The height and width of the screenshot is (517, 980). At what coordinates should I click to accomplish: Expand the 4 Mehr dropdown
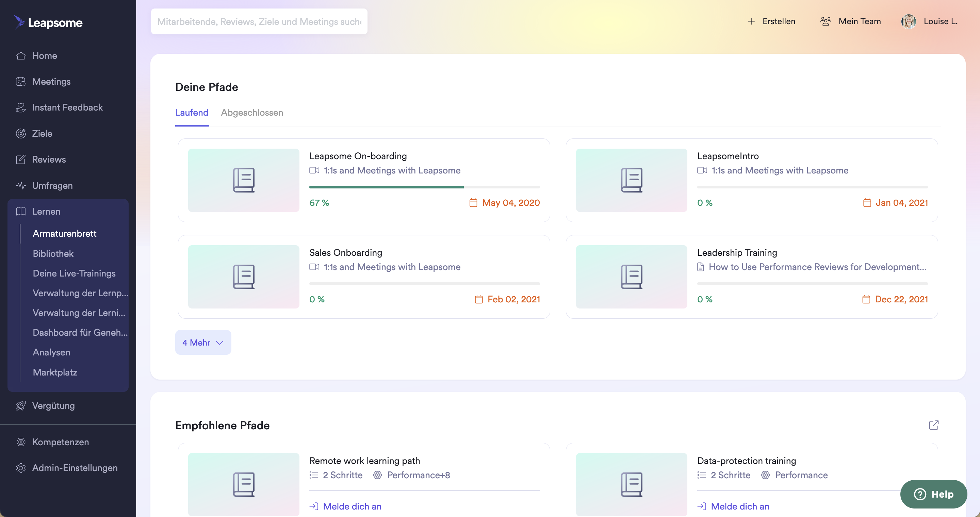(x=203, y=343)
